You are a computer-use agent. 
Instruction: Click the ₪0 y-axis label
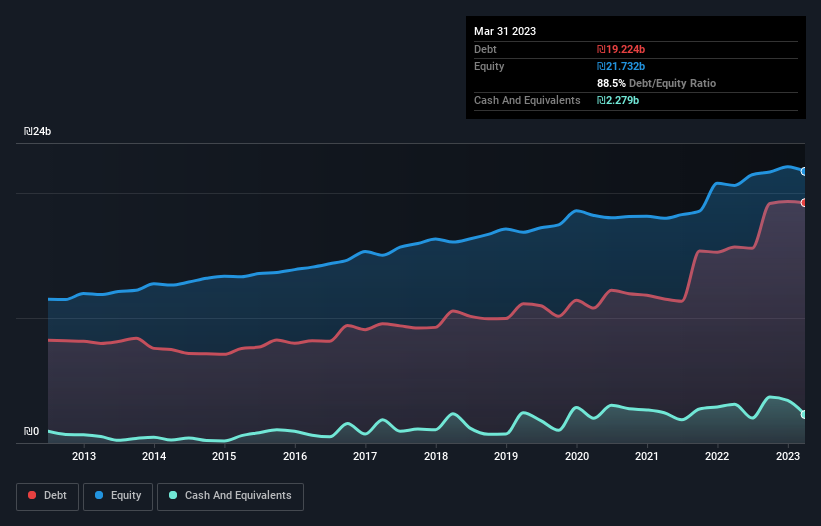click(x=31, y=431)
